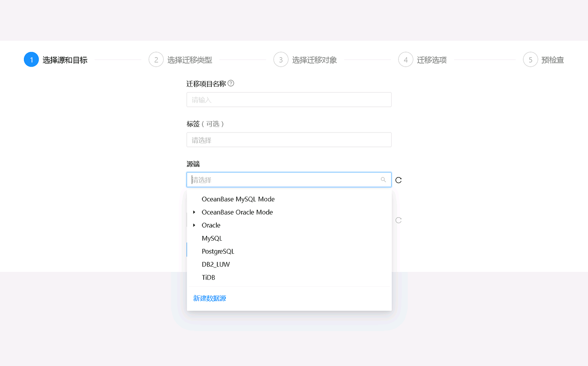Click the step 3 numbered circle
This screenshot has width=588, height=366.
click(x=280, y=59)
